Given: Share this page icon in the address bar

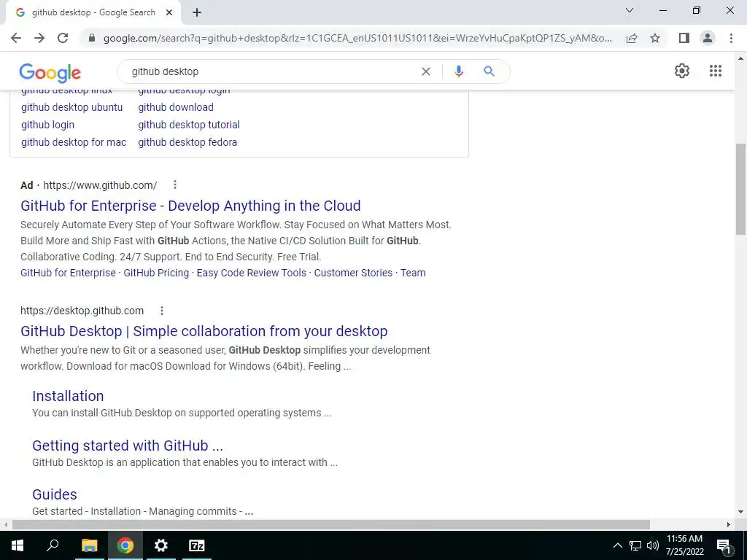Looking at the screenshot, I should coord(632,38).
